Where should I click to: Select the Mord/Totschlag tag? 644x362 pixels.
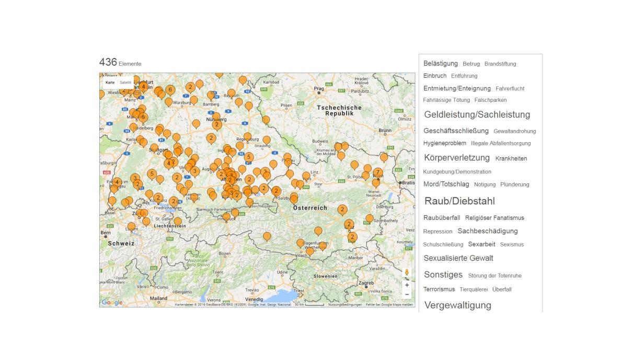446,184
